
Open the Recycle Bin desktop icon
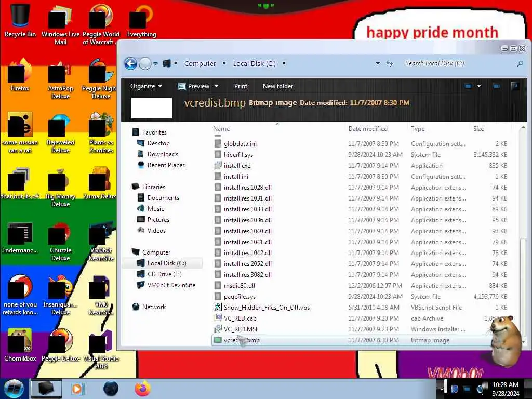coord(20,20)
